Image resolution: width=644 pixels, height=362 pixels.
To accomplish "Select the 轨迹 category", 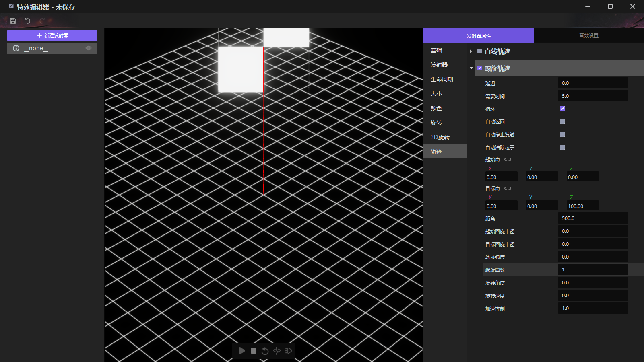I will pyautogui.click(x=445, y=152).
